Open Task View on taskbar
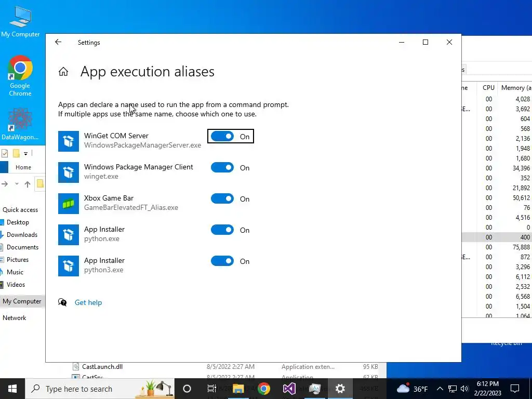The width and height of the screenshot is (532, 399). tap(212, 389)
